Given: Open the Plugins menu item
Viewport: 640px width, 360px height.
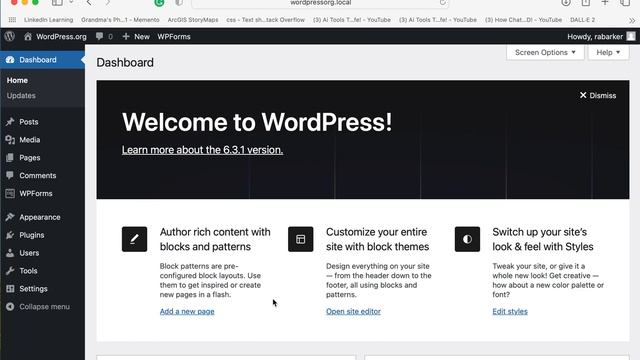Looking at the screenshot, I should point(31,235).
